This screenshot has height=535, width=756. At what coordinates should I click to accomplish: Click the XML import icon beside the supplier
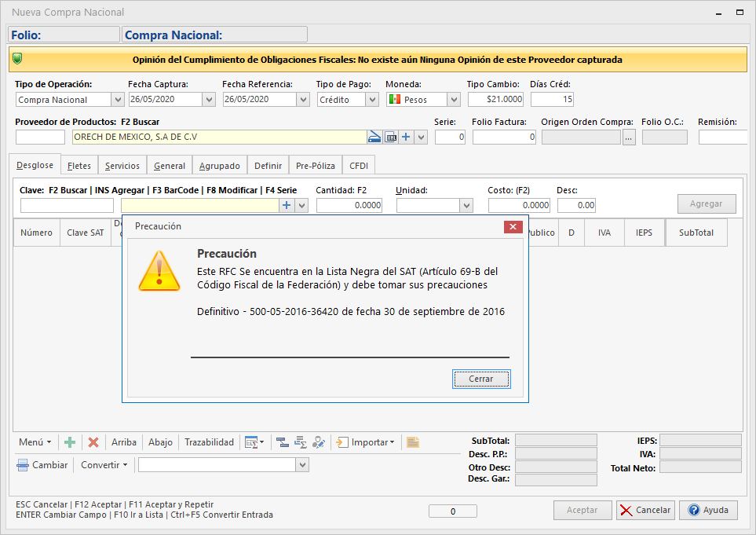coord(390,137)
